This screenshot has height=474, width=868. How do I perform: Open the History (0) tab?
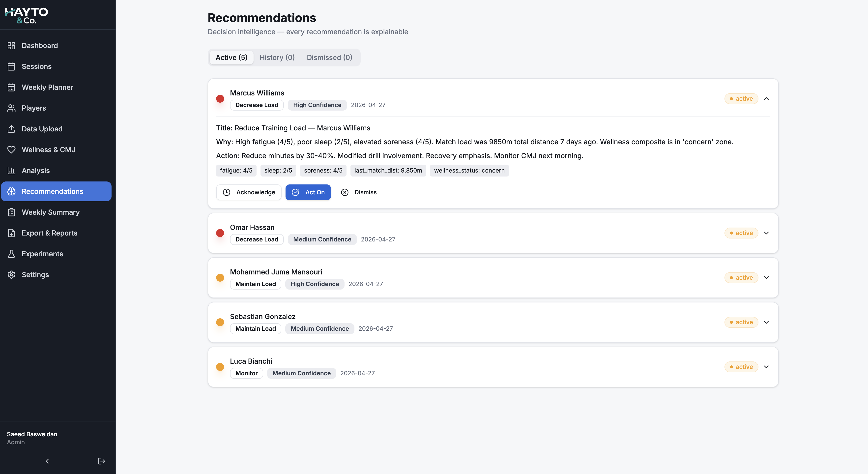277,57
